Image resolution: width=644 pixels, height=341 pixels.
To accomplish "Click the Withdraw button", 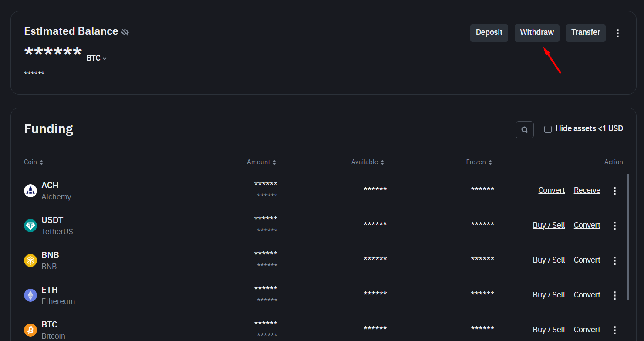I will click(x=537, y=33).
